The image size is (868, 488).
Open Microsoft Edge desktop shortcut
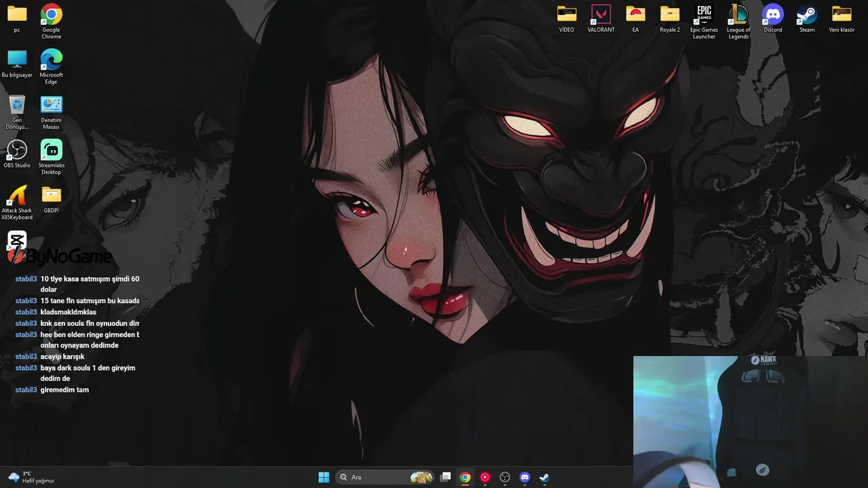pyautogui.click(x=52, y=66)
